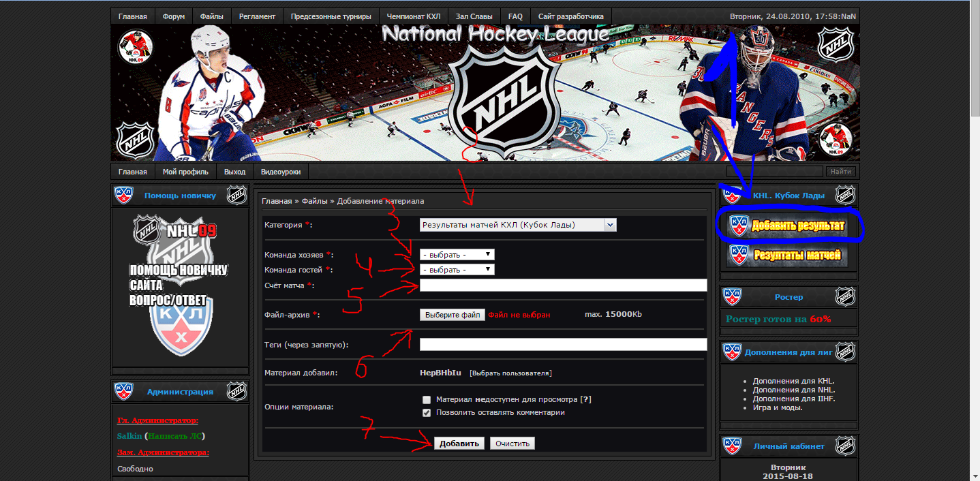
Task: Click the KHL icon beside Личный кабинет header
Action: tap(732, 446)
